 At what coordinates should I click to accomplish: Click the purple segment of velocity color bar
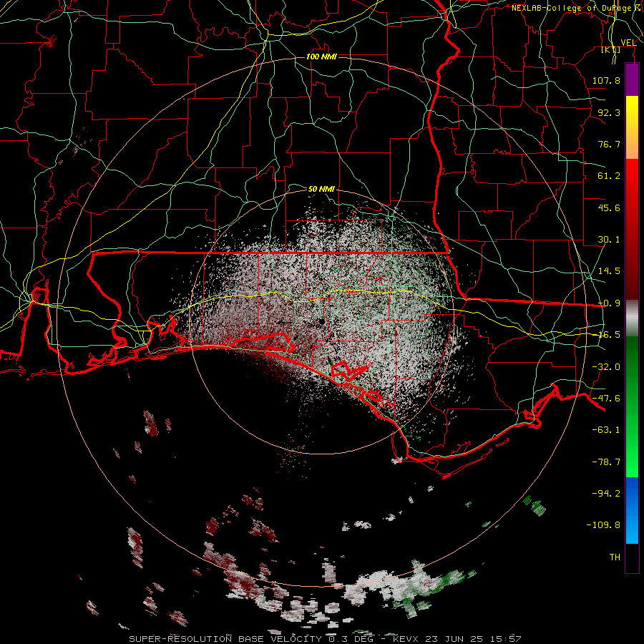click(x=632, y=80)
